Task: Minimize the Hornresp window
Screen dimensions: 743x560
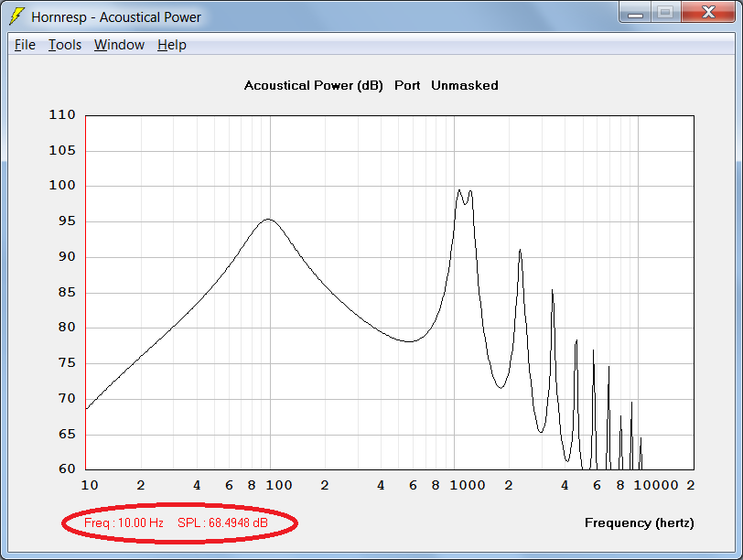Action: tap(635, 13)
